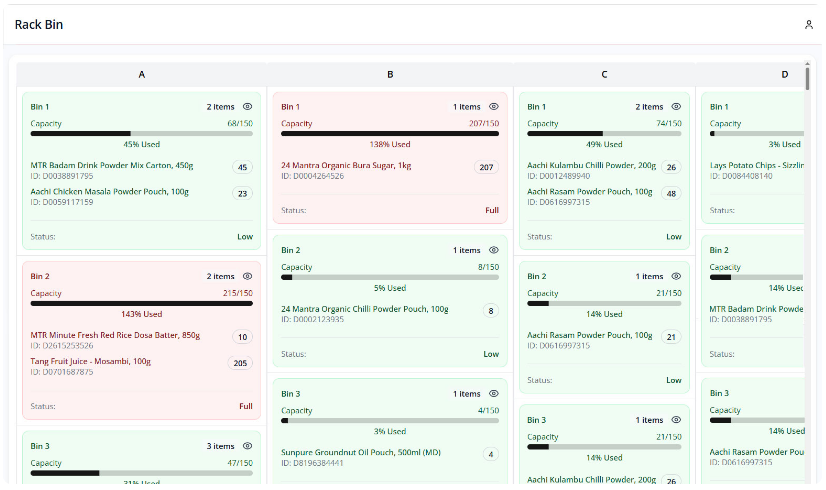
Task: Click eye icon on Rack A Bin 1
Action: [247, 106]
